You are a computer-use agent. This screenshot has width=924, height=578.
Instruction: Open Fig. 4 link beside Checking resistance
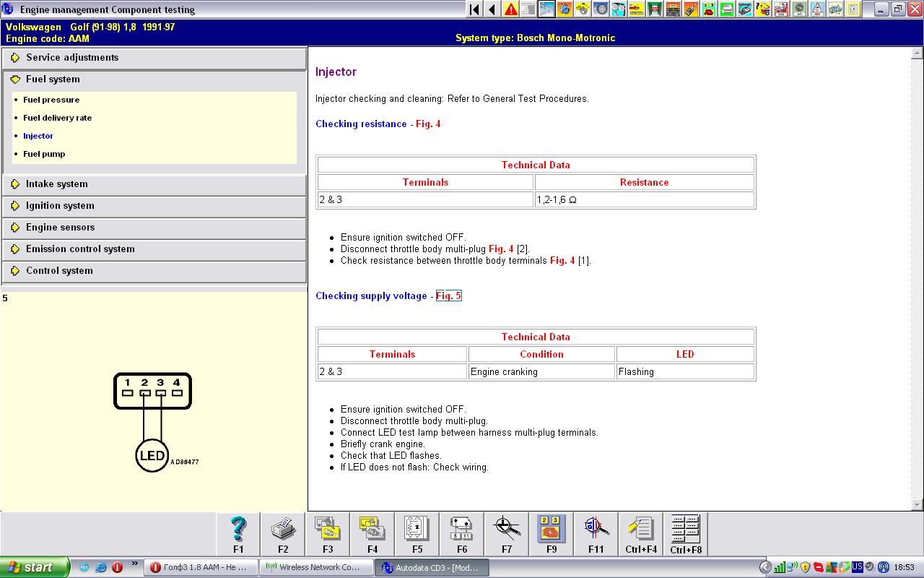click(x=428, y=124)
